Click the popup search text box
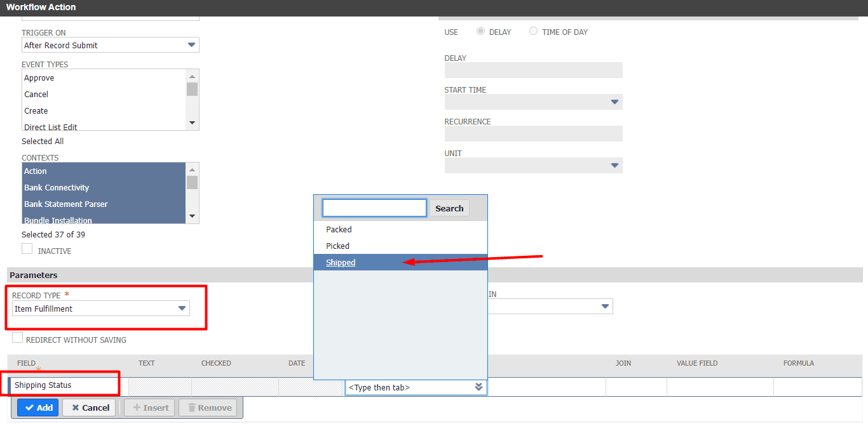This screenshot has height=431, width=868. click(374, 208)
